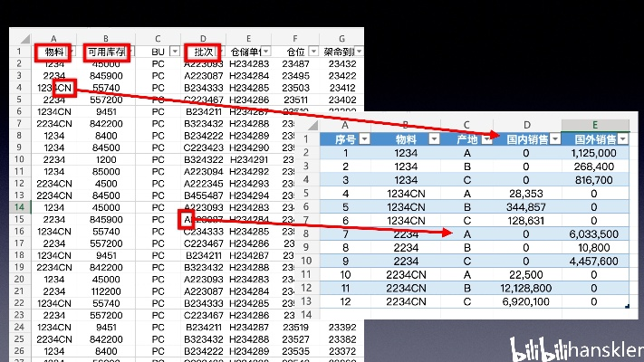Click cell with value 344,857

click(527, 207)
